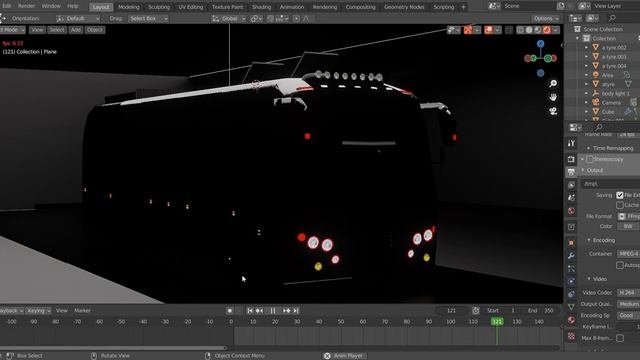Select rendered viewport shading mode
Viewport: 640px width, 360px height.
click(x=547, y=30)
